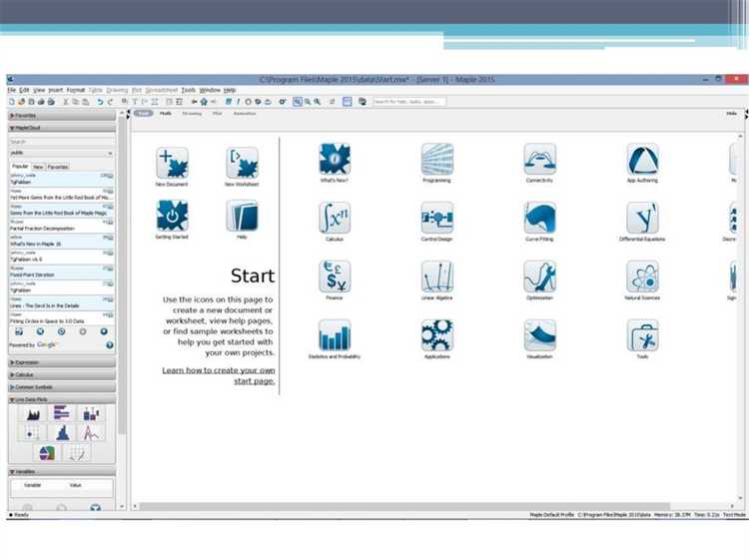Open the Getting Started icon
Image resolution: width=749 pixels, height=560 pixels.
pos(172,216)
